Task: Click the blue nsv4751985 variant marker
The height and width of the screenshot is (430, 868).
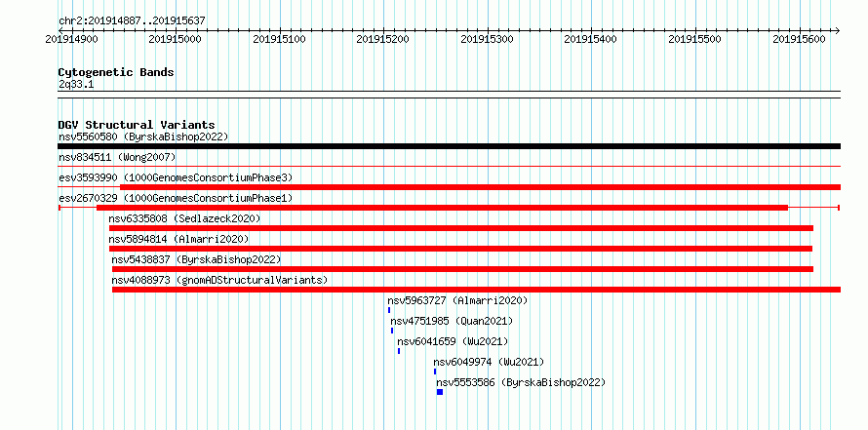Action: [x=392, y=331]
